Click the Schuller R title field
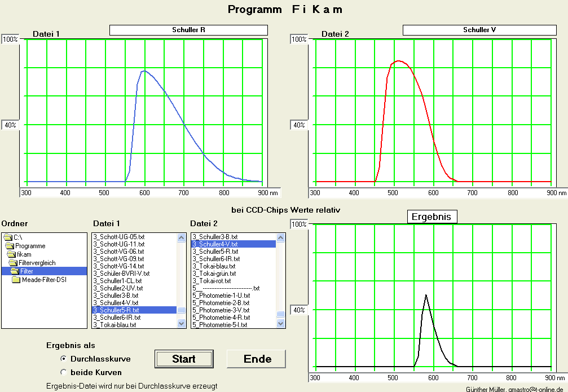568x392 pixels. (188, 29)
